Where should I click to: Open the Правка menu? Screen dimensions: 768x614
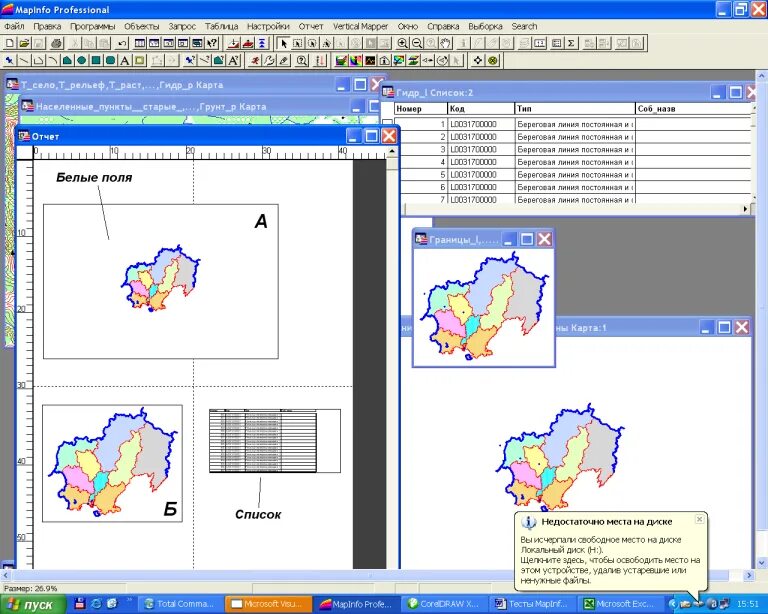pos(47,26)
